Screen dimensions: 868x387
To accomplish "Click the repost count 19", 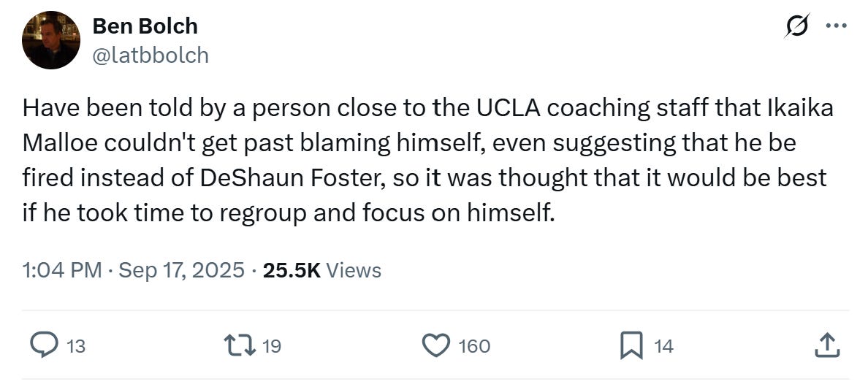I will tap(271, 345).
